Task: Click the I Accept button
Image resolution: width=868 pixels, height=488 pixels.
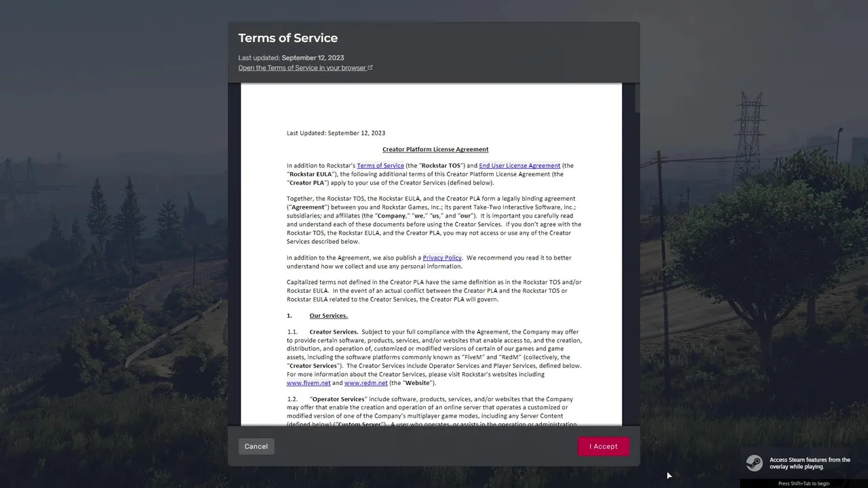Action: point(604,446)
